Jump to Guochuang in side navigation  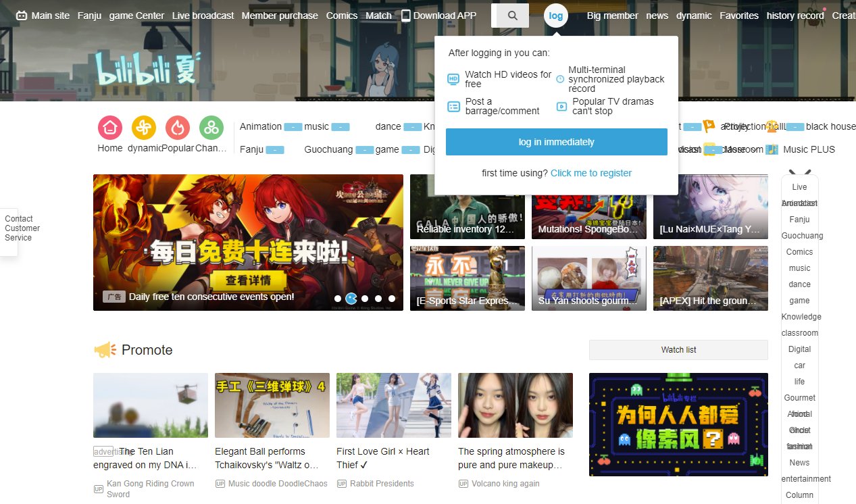[802, 236]
